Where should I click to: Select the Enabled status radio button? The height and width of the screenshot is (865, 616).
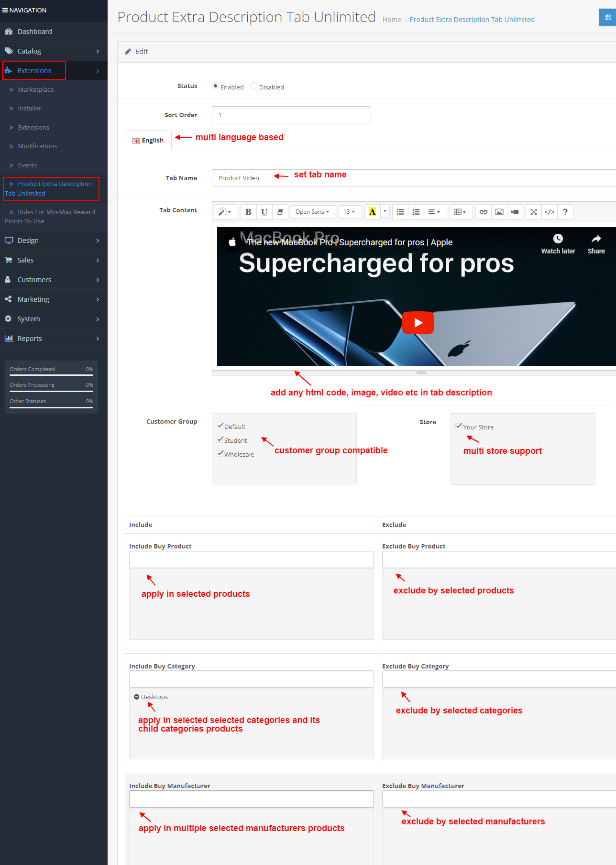(215, 86)
